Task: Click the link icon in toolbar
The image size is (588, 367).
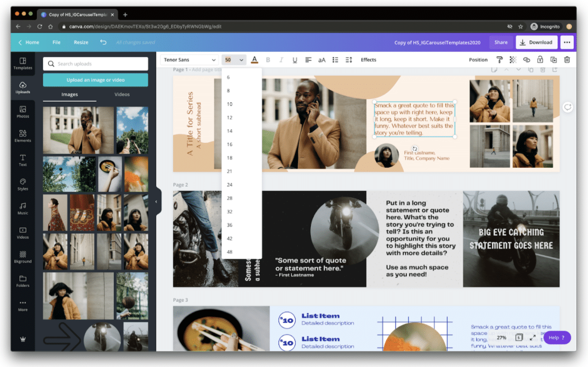Action: [x=526, y=60]
